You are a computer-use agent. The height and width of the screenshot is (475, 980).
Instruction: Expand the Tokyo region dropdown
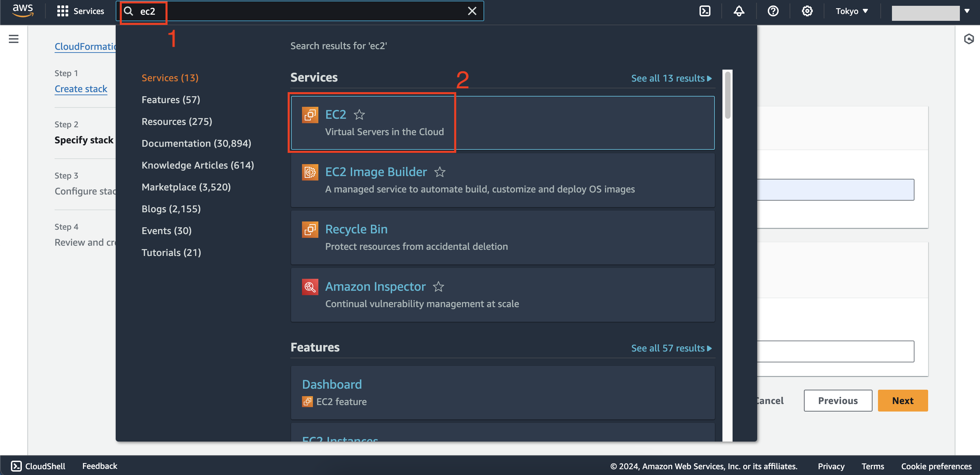[851, 11]
